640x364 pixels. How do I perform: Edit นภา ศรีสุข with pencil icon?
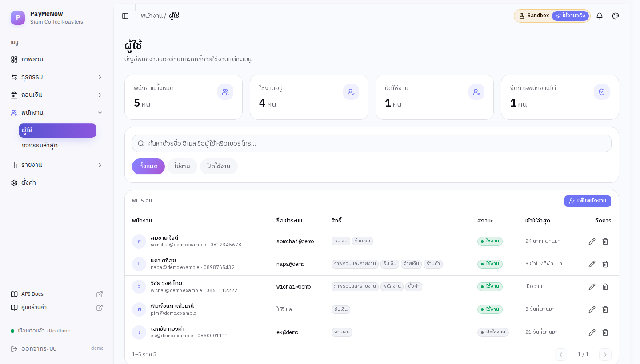click(x=592, y=264)
